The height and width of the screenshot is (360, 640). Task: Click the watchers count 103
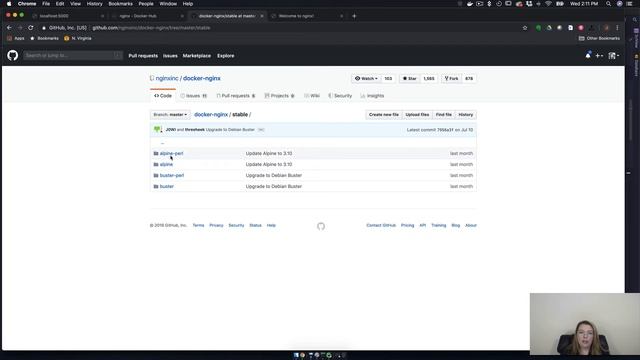pos(388,78)
